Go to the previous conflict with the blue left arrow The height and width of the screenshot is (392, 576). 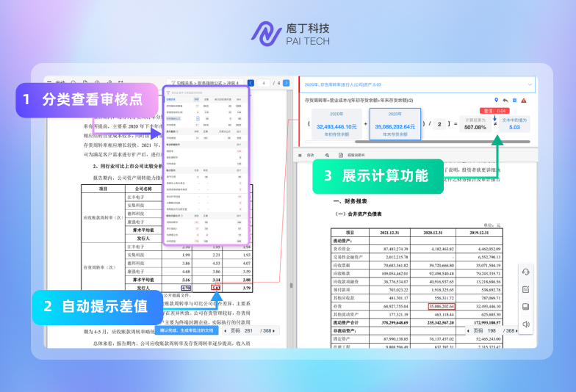coord(251,83)
